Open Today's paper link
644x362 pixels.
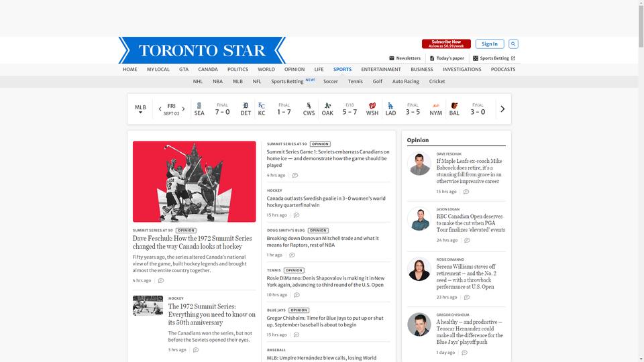pos(447,58)
